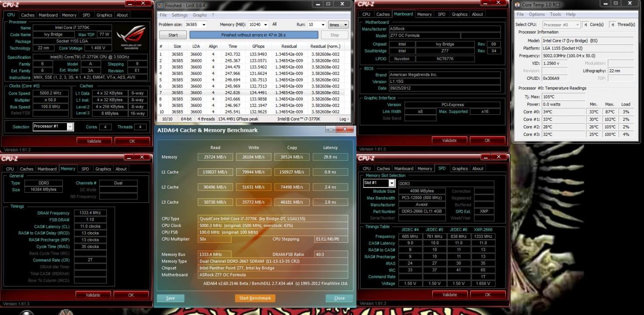Click the Residual (norm.) column header in LinX
This screenshot has height=315, width=644.
[x=325, y=46]
